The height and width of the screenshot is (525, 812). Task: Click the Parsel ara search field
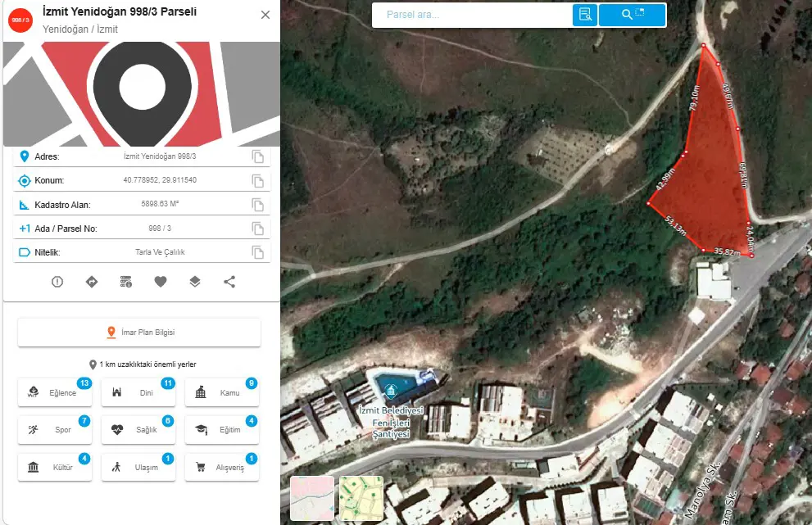(x=472, y=15)
